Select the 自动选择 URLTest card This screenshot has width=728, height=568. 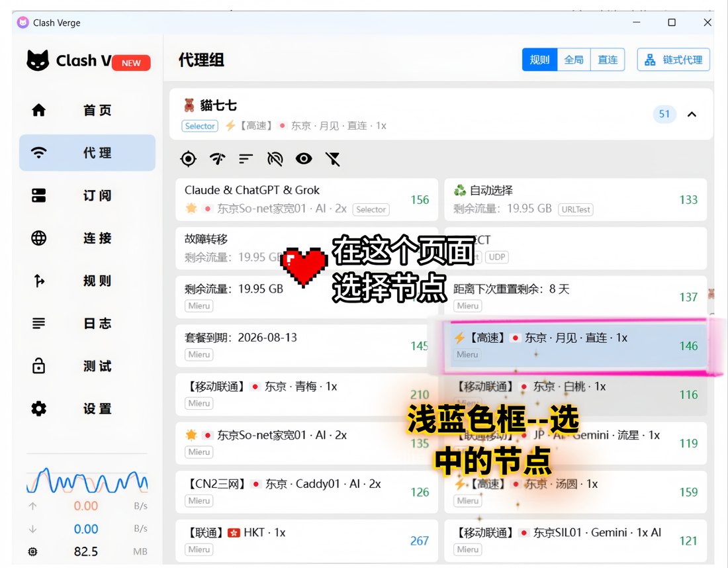(x=575, y=200)
